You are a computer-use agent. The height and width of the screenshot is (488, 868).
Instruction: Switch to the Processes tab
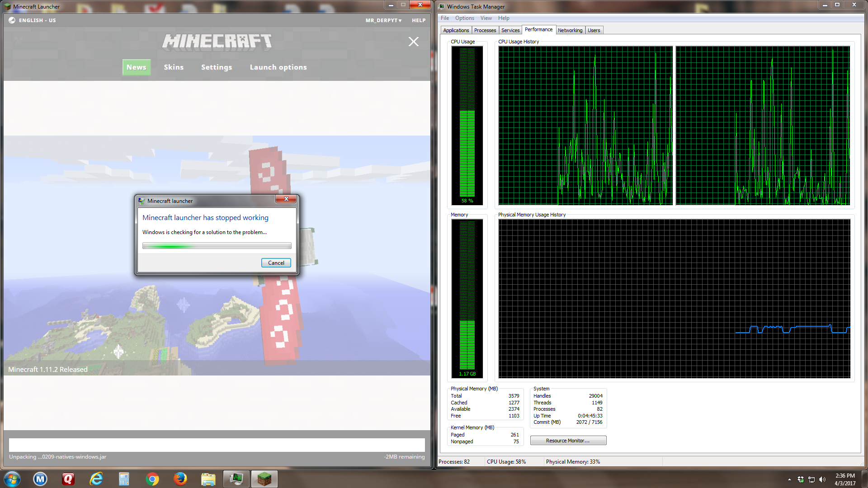[x=485, y=30]
